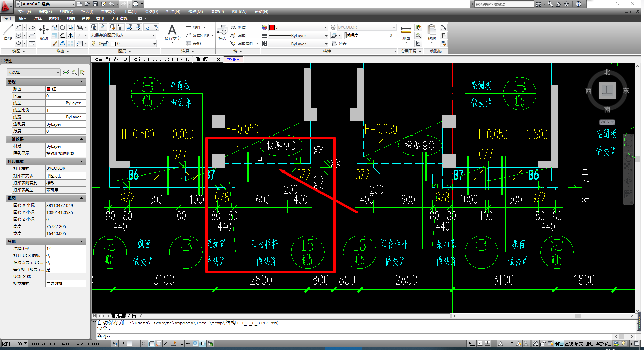Open the AutoCAD 经典 workspace dropdown
Image resolution: width=644 pixels, height=350 pixels.
coord(45,4)
